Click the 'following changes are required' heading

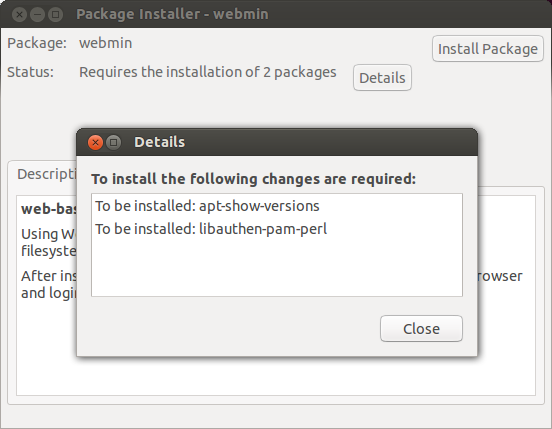click(x=253, y=179)
